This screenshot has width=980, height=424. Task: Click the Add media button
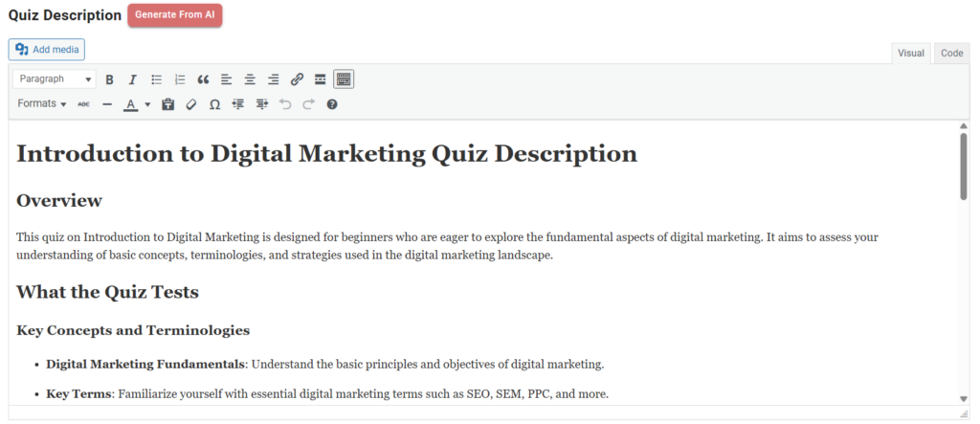[47, 50]
